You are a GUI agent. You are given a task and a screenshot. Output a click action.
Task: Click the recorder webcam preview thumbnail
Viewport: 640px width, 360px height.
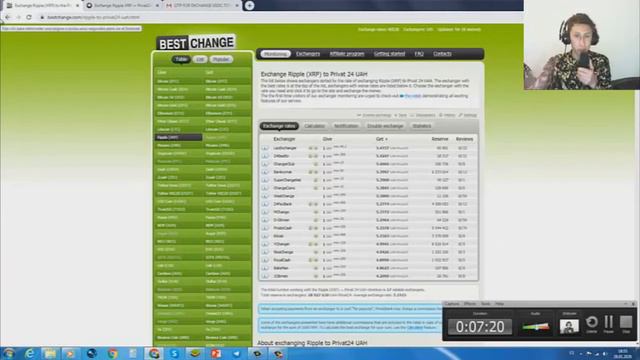[569, 326]
